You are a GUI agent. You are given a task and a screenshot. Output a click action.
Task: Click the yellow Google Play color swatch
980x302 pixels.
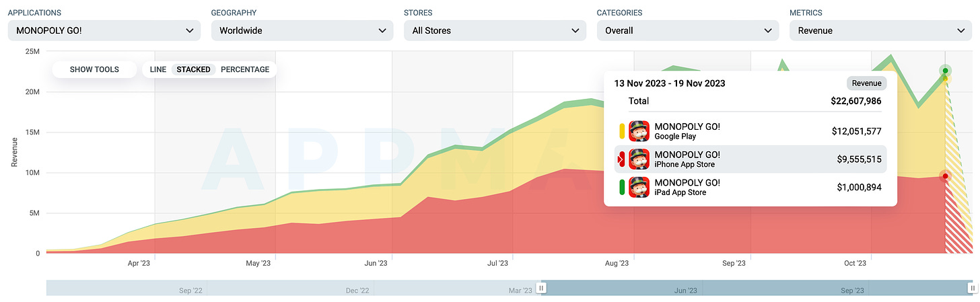tap(622, 132)
